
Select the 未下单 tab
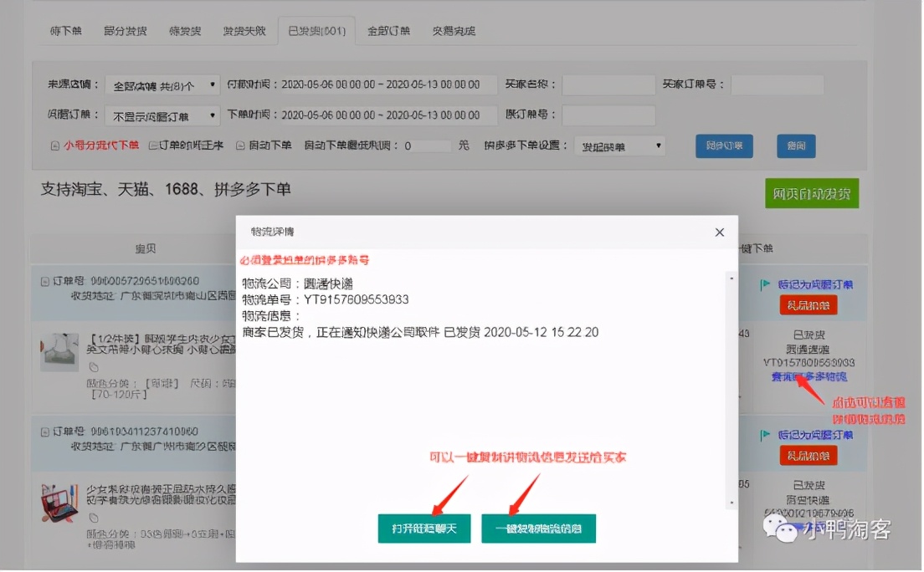pos(66,30)
